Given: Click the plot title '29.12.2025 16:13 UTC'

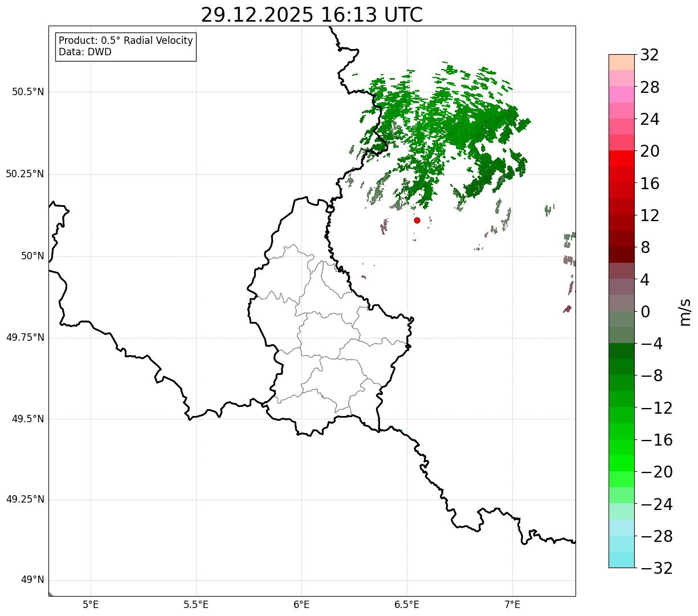Looking at the screenshot, I should (x=312, y=15).
